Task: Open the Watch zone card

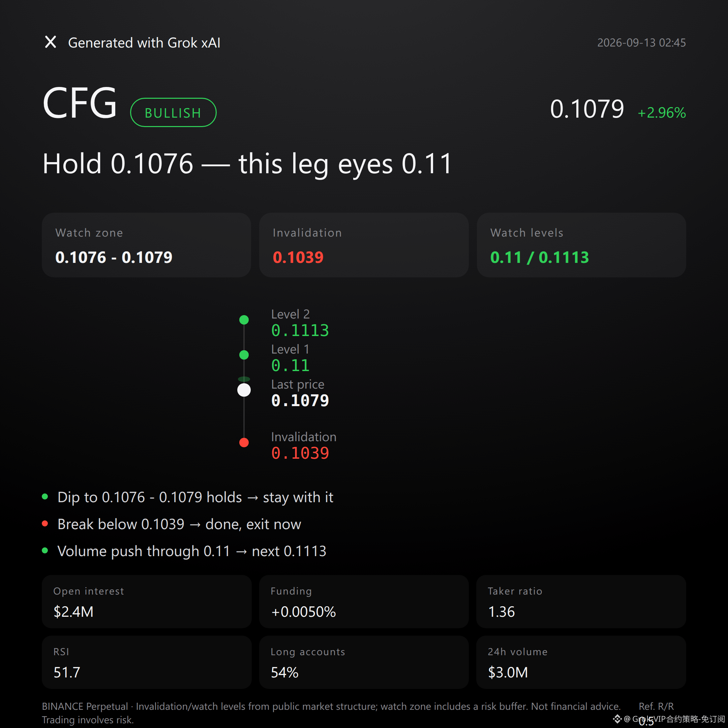Action: click(x=147, y=245)
